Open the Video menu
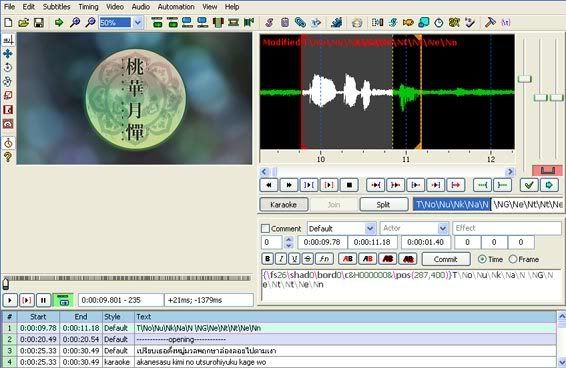 click(115, 7)
